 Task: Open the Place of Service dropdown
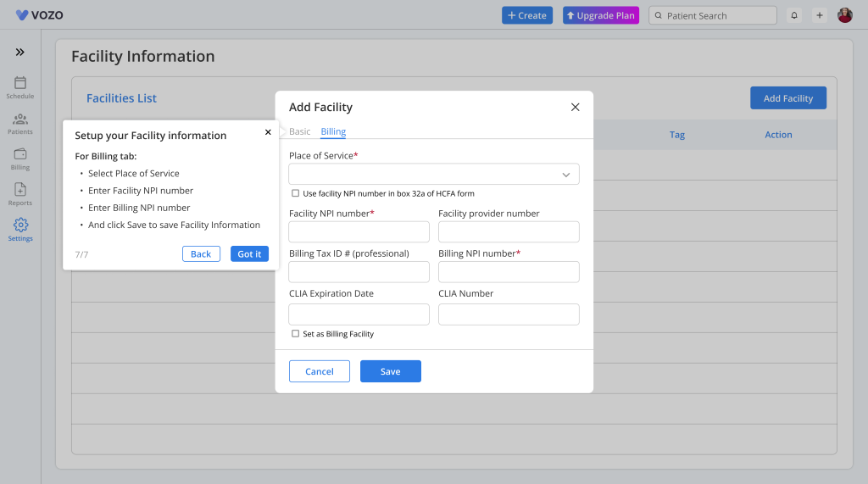pos(434,175)
